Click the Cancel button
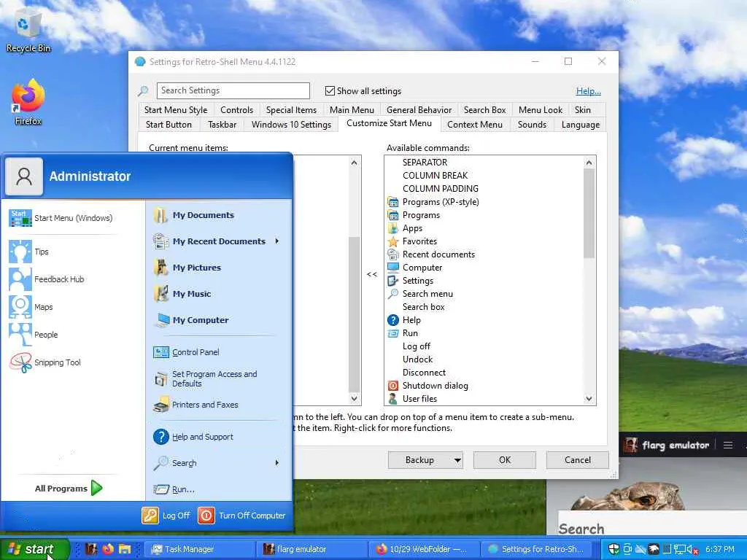 tap(578, 460)
